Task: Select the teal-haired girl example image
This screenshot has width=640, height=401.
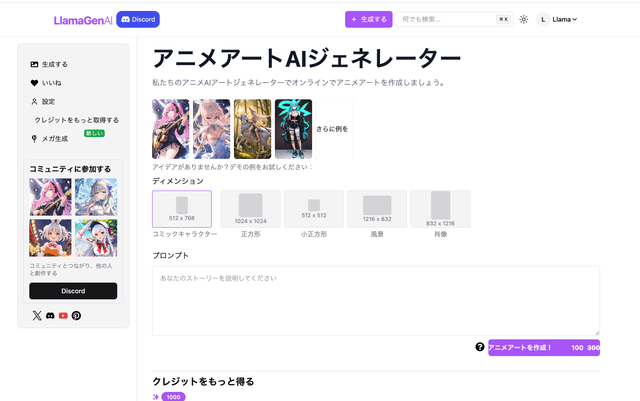Action: pos(293,129)
